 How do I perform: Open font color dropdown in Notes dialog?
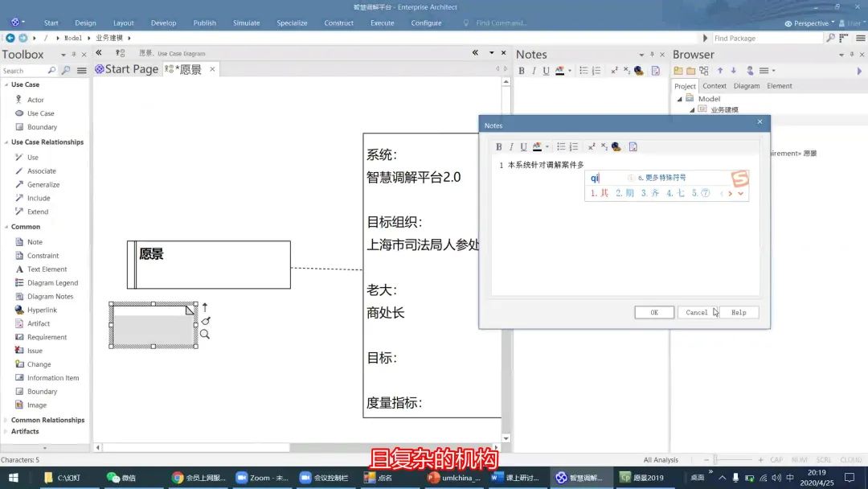click(x=547, y=146)
